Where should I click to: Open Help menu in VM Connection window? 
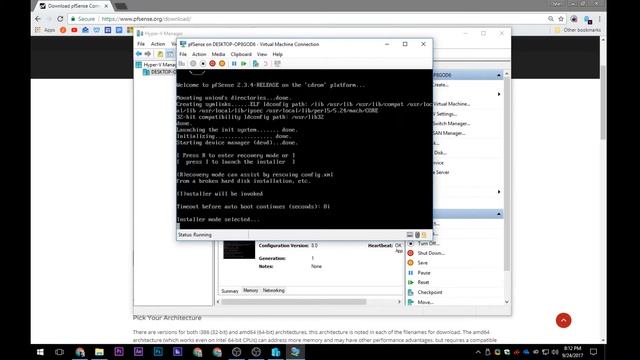(278, 54)
